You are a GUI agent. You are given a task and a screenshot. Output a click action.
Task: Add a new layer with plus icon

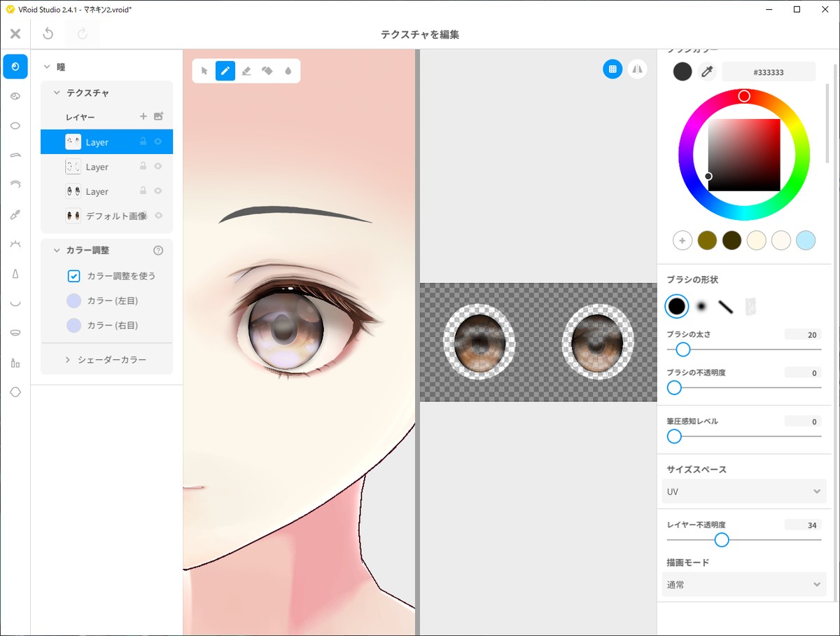pyautogui.click(x=143, y=116)
